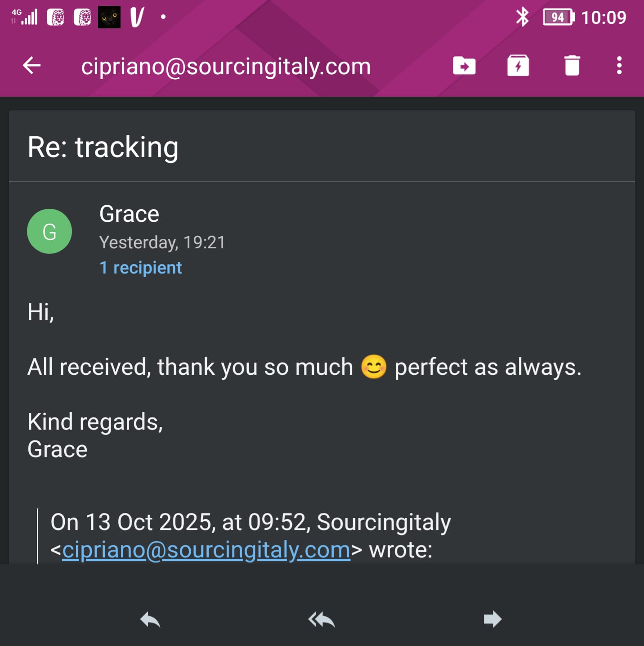
Task: Tap the V notification icon
Action: coord(137,18)
